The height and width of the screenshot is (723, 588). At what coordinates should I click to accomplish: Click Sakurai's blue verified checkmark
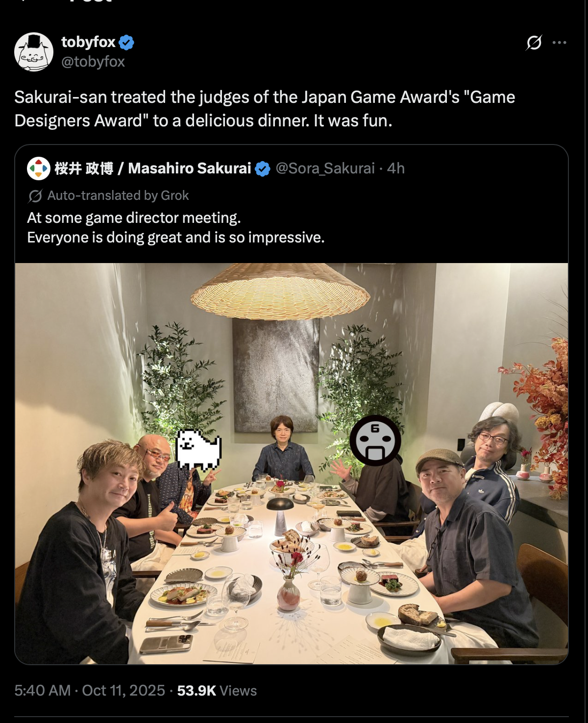point(263,169)
